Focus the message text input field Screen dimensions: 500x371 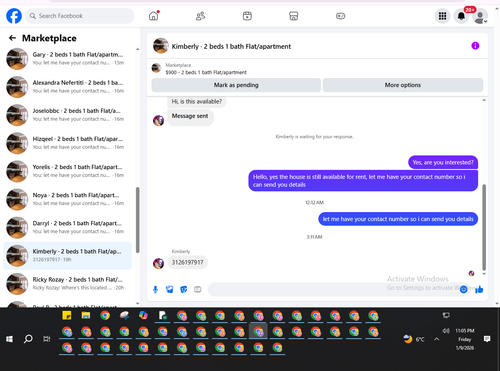[x=333, y=289]
